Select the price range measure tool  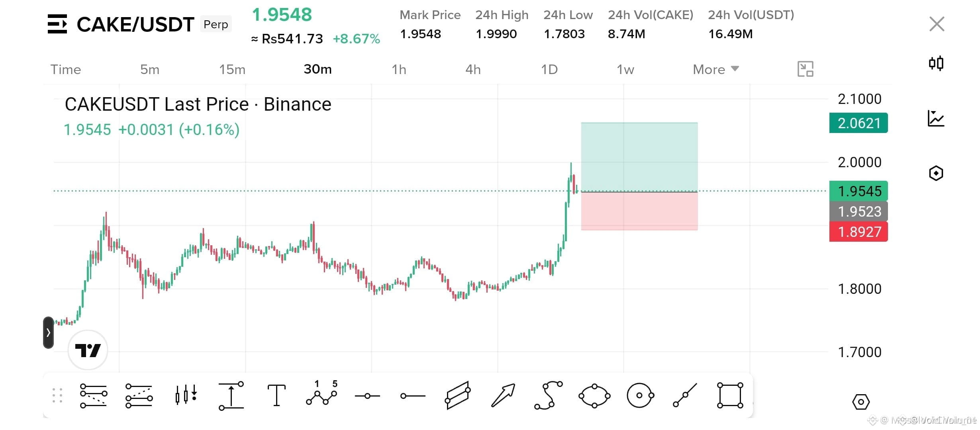pyautogui.click(x=231, y=396)
